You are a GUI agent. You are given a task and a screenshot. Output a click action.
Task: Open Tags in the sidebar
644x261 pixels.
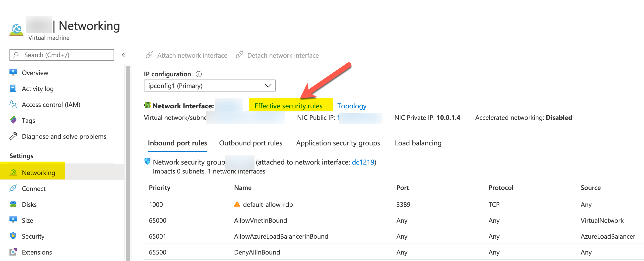pos(28,121)
